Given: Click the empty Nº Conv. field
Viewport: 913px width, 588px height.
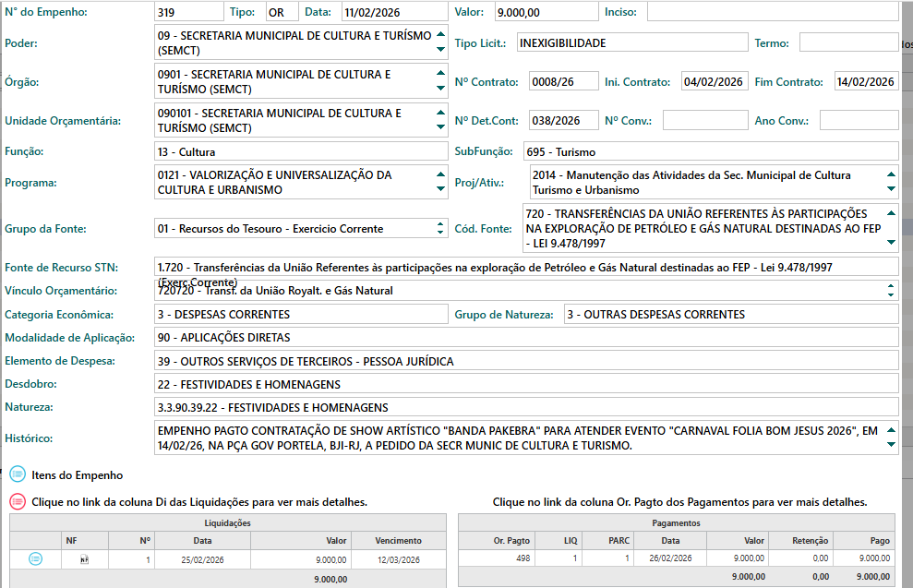Looking at the screenshot, I should tap(704, 121).
